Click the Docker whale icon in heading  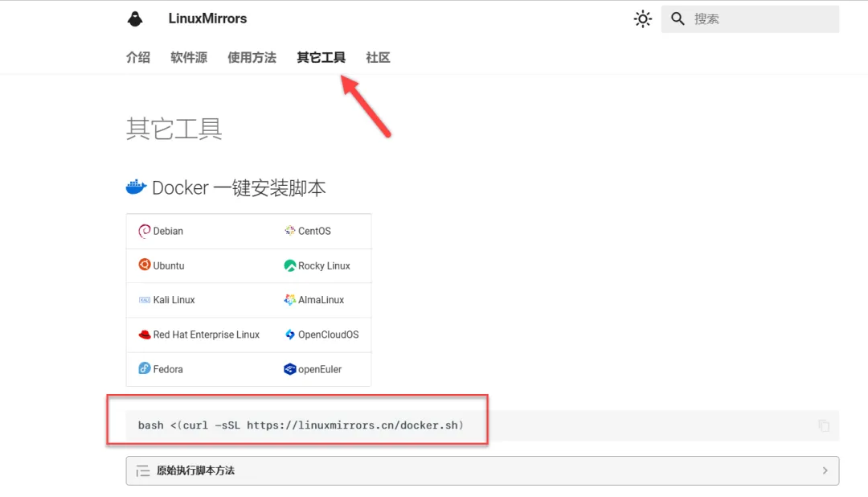(135, 187)
